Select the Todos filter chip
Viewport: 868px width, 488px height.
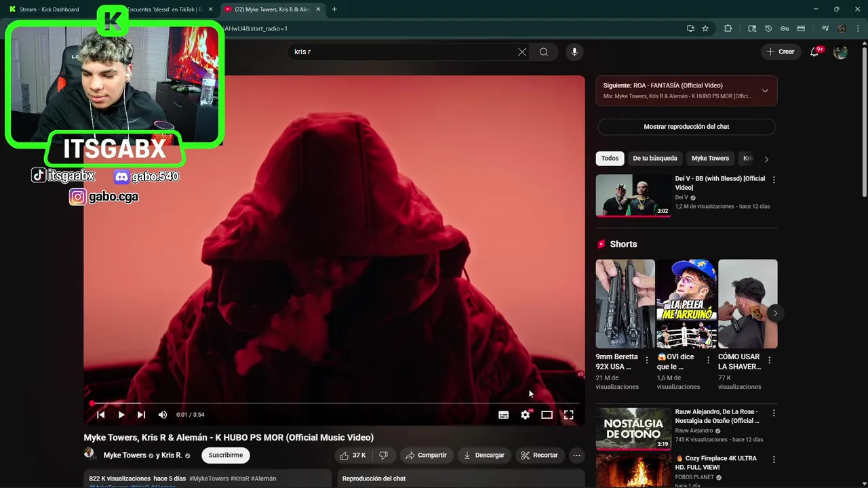click(610, 159)
